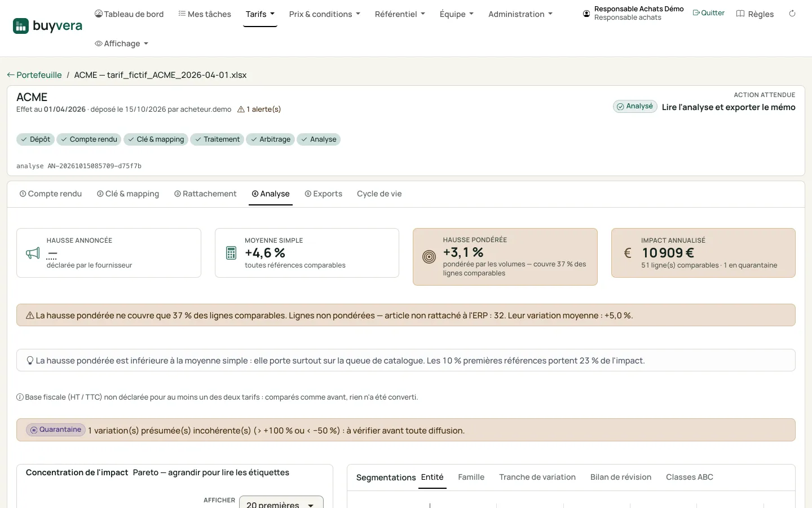Switch to the Compte rendu tab
The height and width of the screenshot is (508, 812).
click(51, 194)
